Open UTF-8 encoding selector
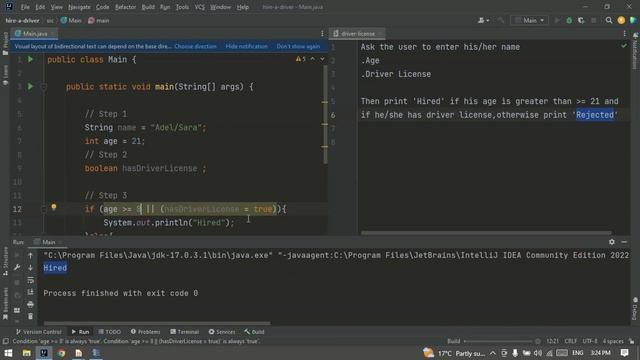 coord(590,341)
